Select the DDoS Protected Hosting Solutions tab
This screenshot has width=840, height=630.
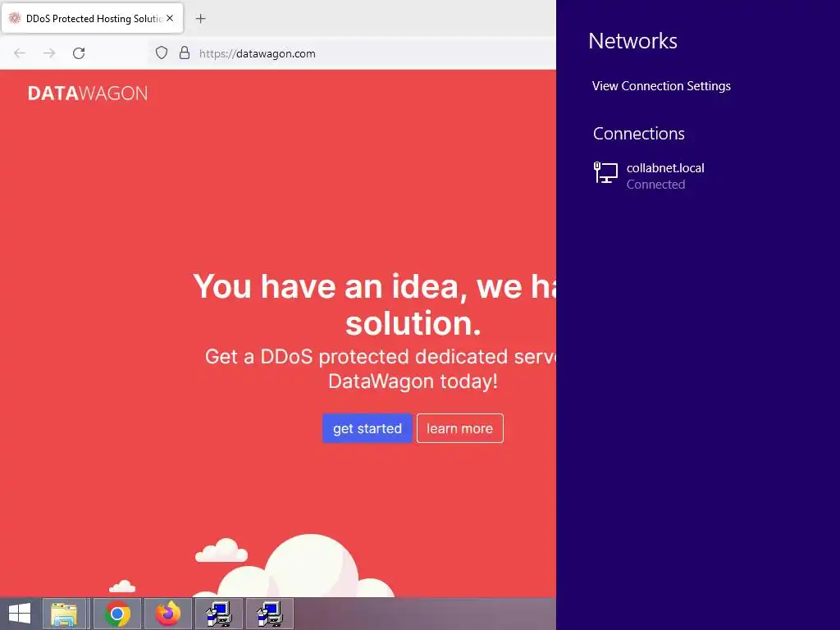(92, 18)
